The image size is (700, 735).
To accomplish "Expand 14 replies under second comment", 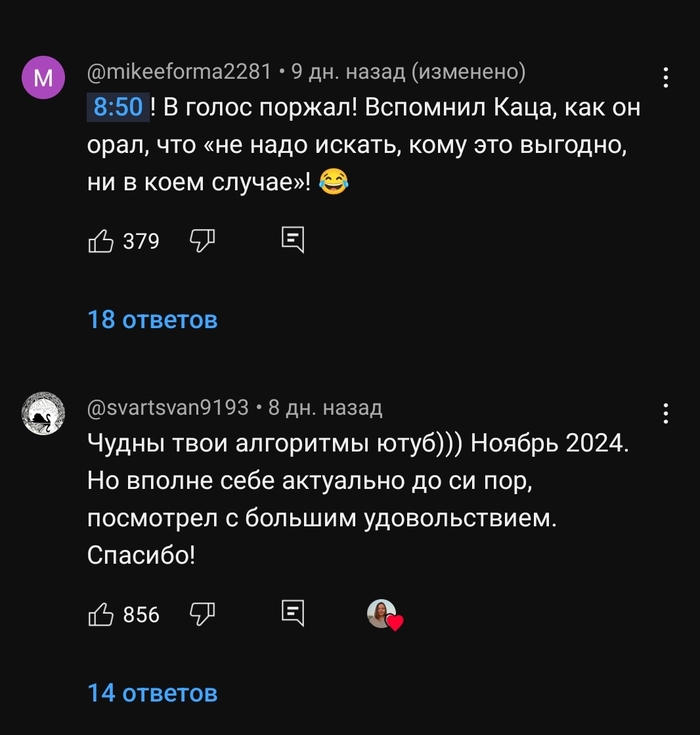I will (152, 692).
